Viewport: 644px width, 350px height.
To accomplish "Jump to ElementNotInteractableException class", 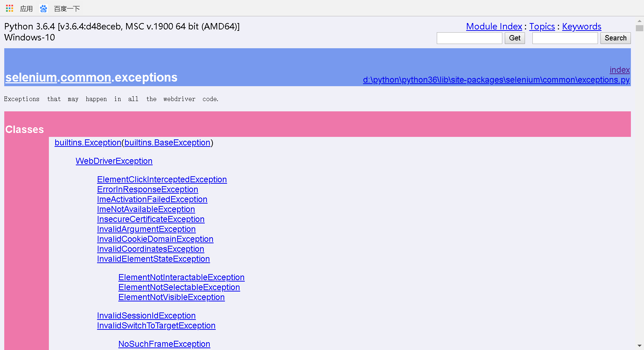I will [181, 277].
